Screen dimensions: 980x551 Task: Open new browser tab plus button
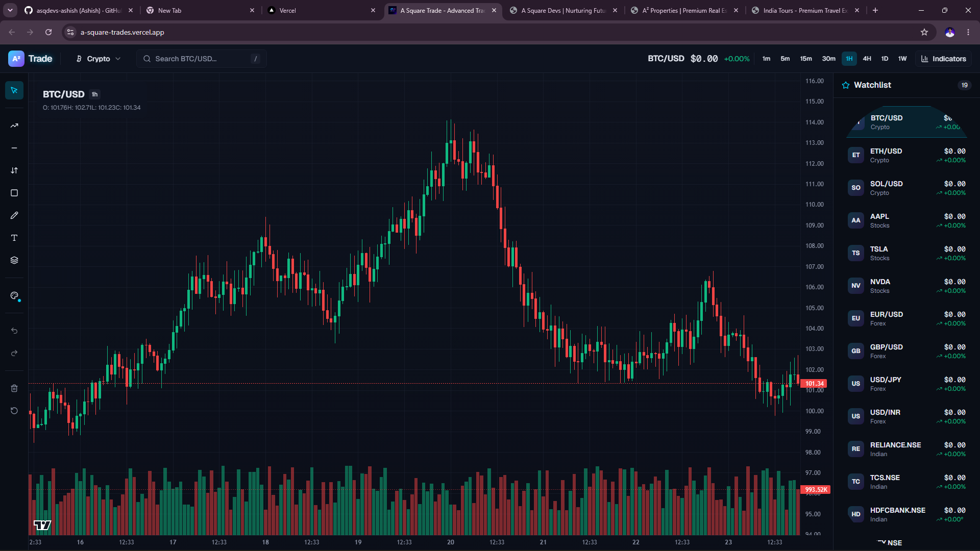point(875,10)
